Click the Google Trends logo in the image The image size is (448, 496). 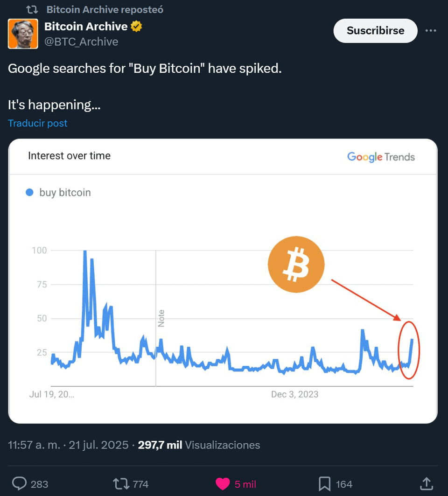tap(381, 157)
